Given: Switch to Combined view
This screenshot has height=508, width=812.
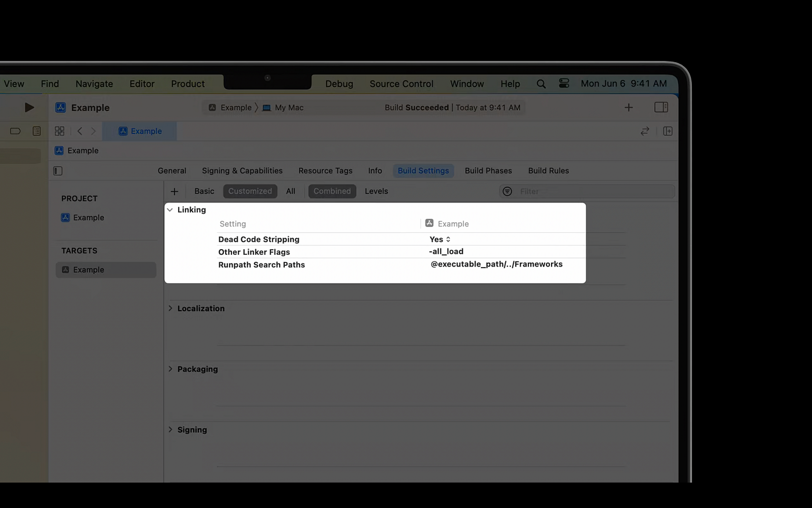Looking at the screenshot, I should pyautogui.click(x=332, y=191).
